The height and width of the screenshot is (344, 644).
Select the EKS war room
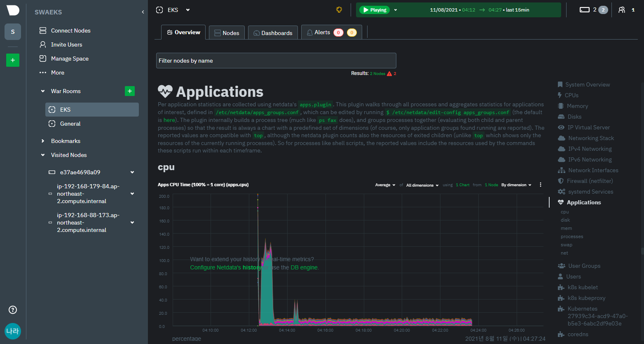[x=92, y=110]
